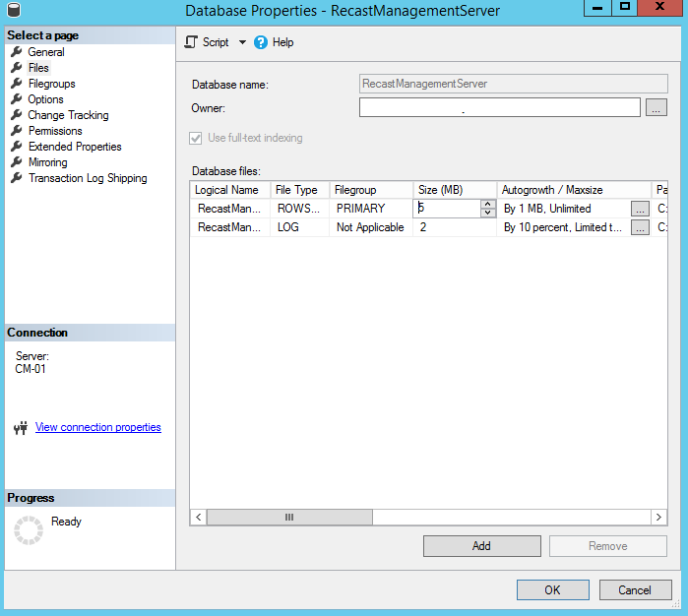Click the File Type column header

[x=300, y=190]
